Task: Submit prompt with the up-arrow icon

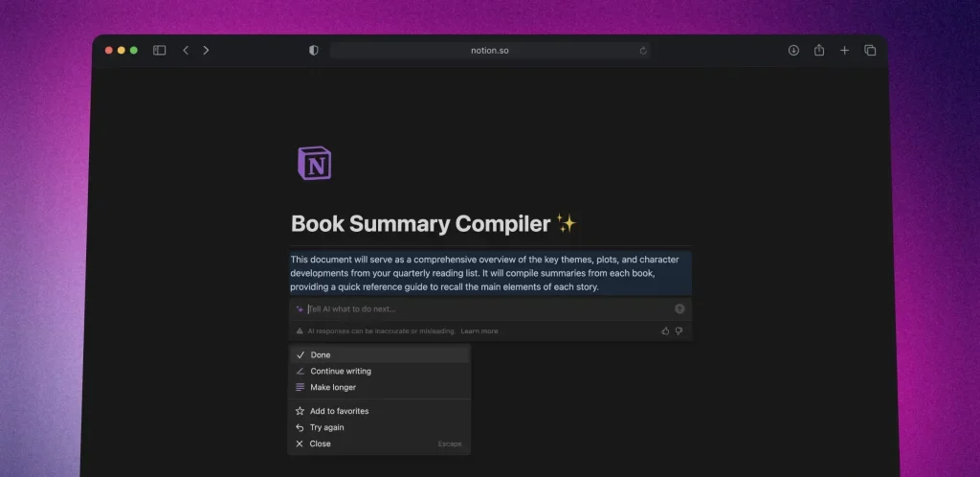Action: coord(679,308)
